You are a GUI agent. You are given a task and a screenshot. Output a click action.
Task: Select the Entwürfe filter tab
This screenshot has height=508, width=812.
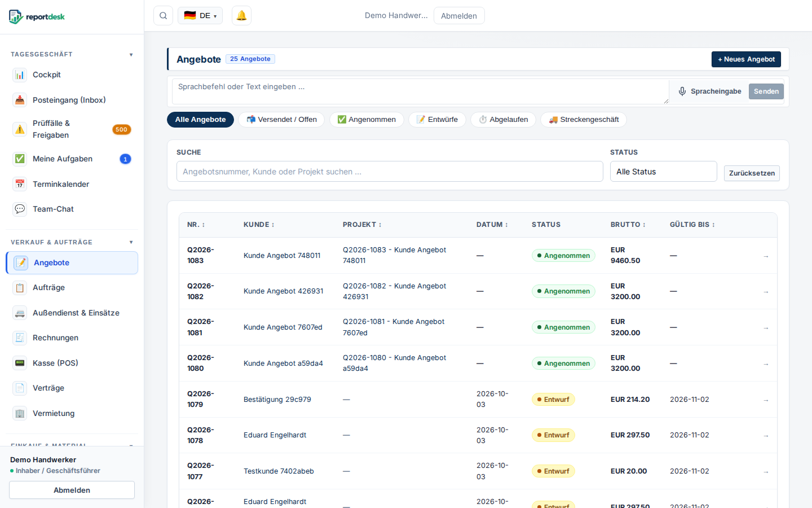tap(437, 120)
